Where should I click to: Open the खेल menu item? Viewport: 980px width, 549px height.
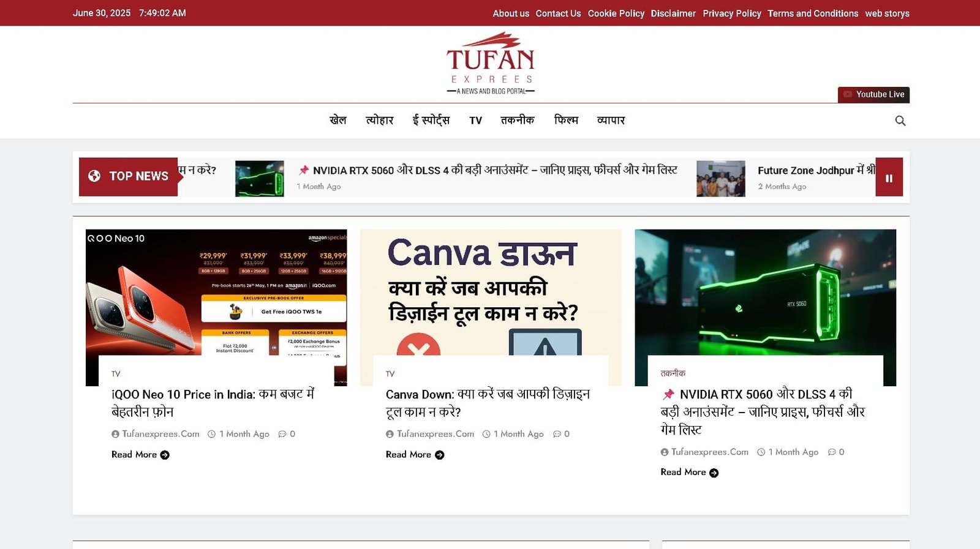click(337, 121)
